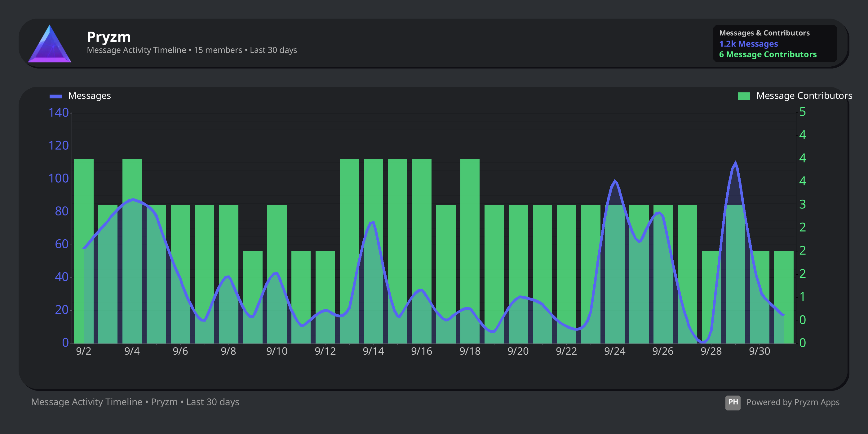The height and width of the screenshot is (434, 868).
Task: Click the 6 Message Contributors stat text
Action: [768, 55]
